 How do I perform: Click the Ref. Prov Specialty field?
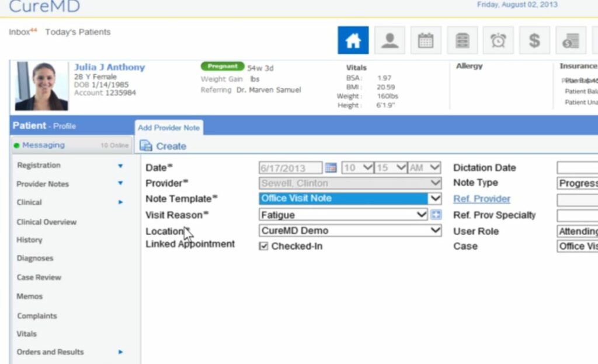point(578,215)
